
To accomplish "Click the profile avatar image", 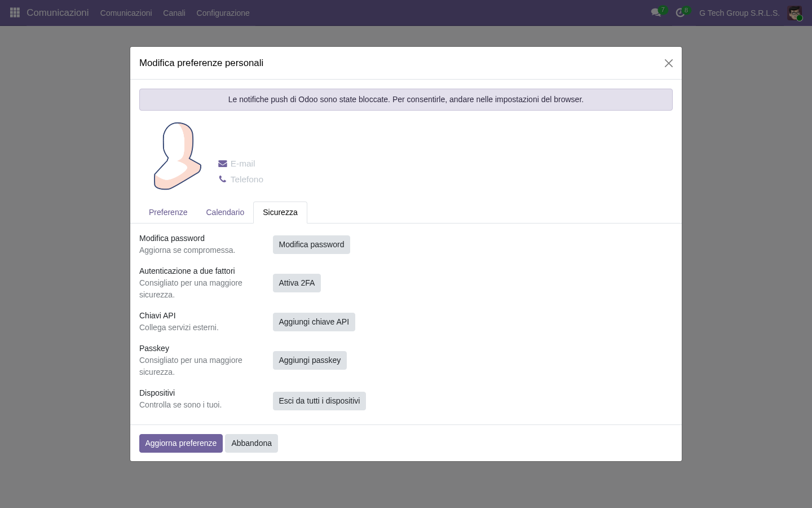I will 178,156.
